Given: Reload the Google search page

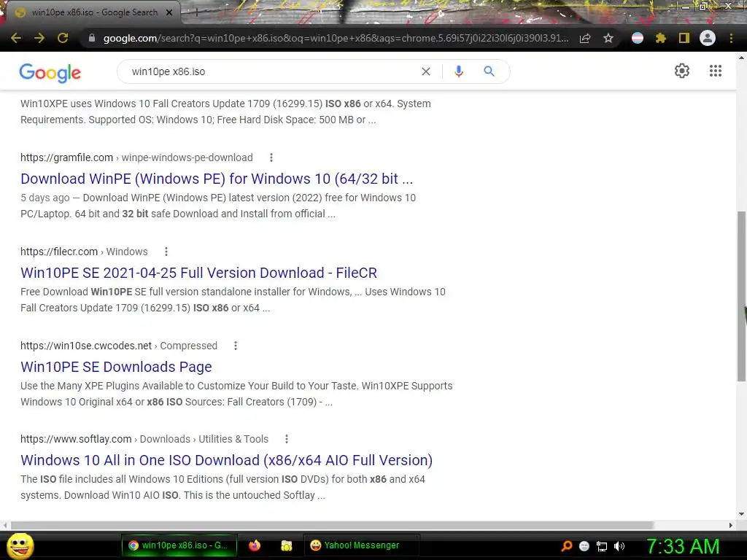Looking at the screenshot, I should point(63,38).
